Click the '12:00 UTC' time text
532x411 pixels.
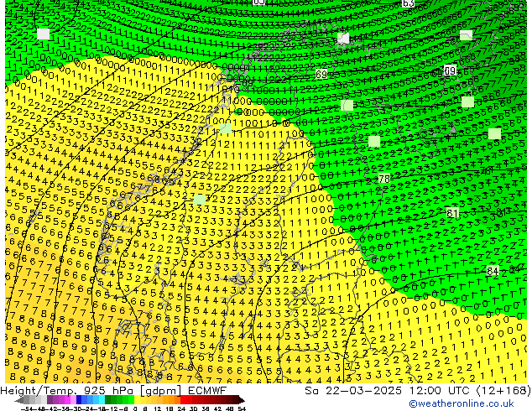tap(441, 391)
